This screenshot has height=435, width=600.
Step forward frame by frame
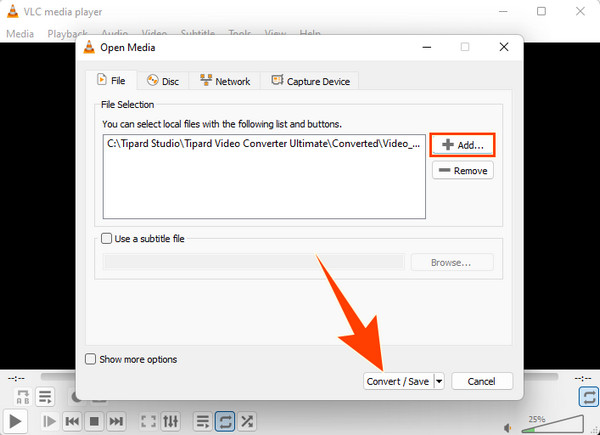pyautogui.click(x=49, y=421)
